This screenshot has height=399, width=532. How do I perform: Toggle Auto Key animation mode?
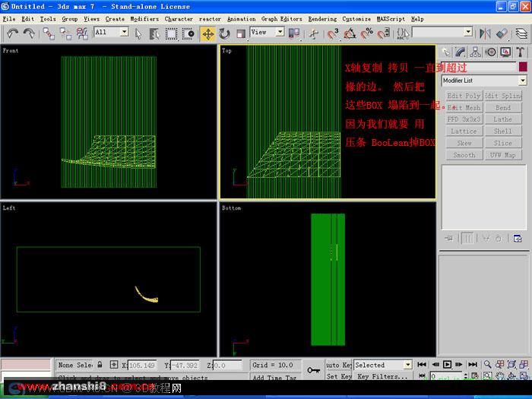pos(339,365)
